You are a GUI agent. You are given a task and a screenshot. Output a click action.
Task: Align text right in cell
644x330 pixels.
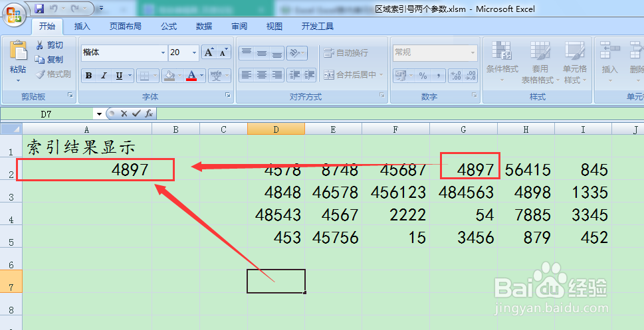(277, 75)
